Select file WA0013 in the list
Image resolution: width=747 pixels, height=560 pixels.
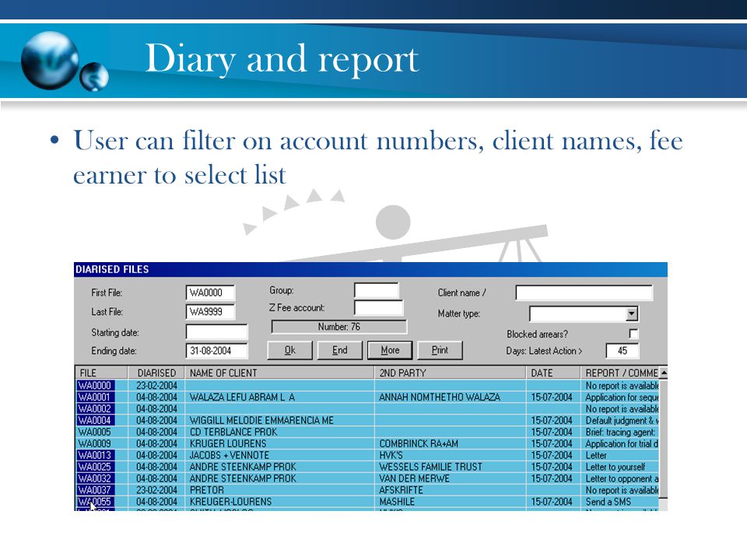click(95, 455)
